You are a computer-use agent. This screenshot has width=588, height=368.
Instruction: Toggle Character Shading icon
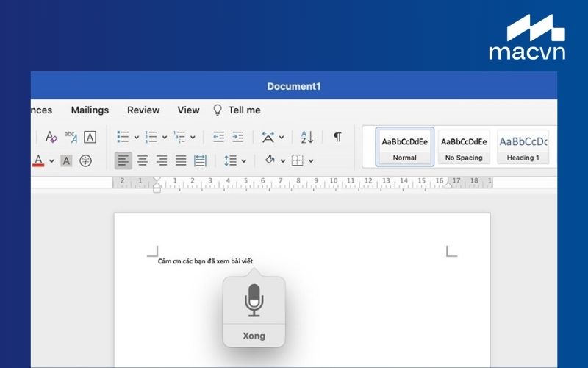(66, 160)
